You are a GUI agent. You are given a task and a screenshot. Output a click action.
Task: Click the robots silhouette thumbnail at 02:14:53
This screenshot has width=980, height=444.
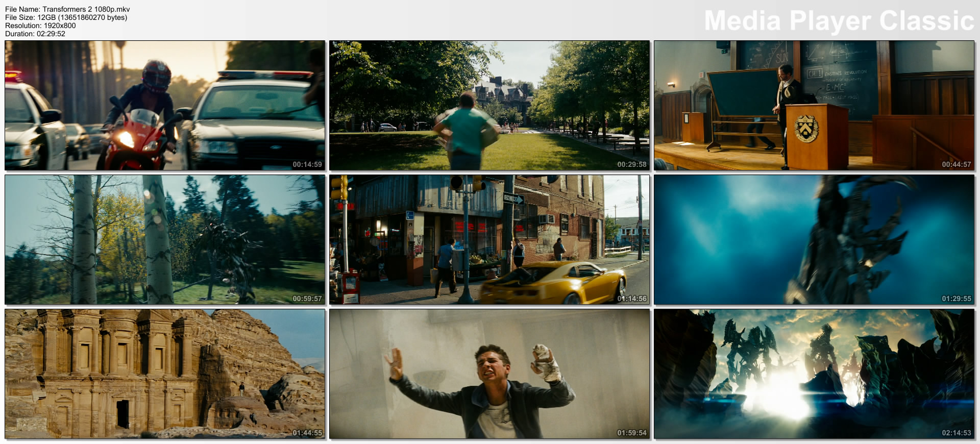point(814,374)
